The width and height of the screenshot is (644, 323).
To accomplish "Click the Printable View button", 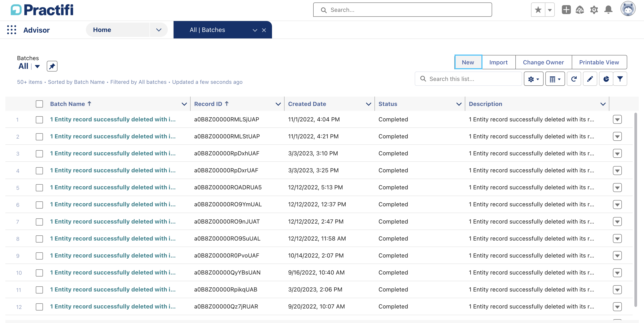I will point(599,62).
